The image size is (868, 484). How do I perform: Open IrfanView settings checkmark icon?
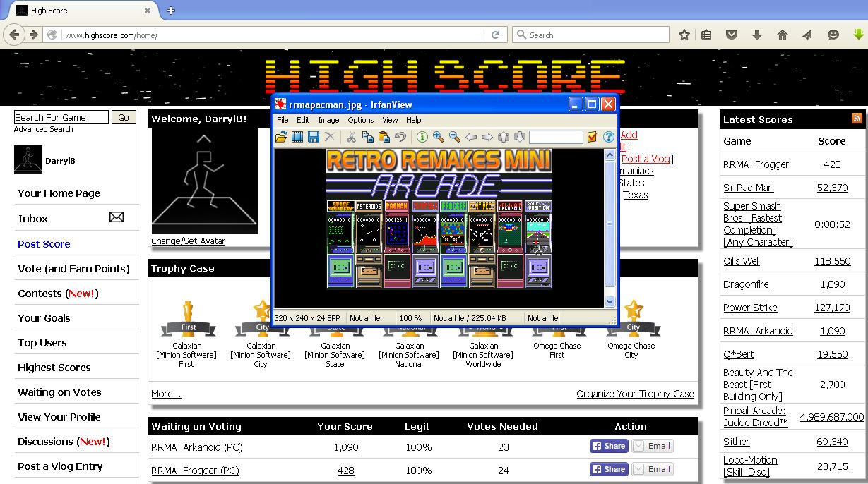[x=592, y=137]
